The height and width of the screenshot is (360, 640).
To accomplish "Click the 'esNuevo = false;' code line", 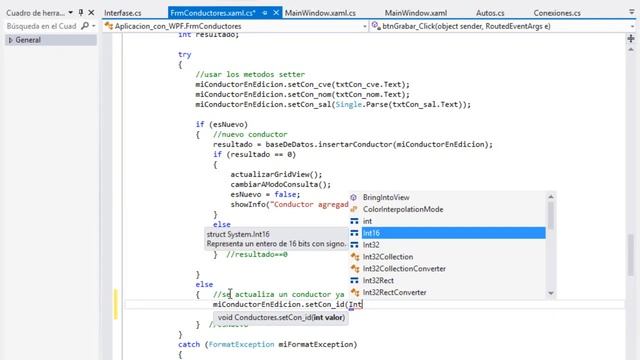I will (265, 194).
